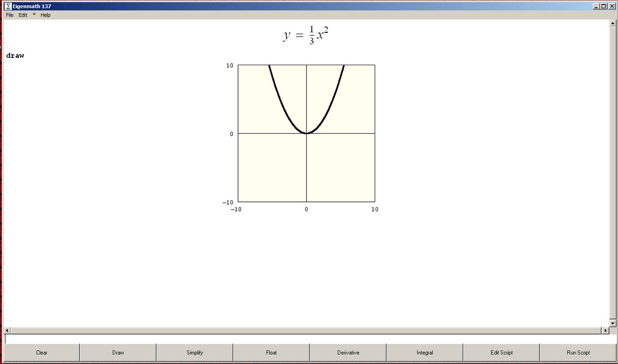Open the asterisk menu
This screenshot has width=618, height=364.
34,15
